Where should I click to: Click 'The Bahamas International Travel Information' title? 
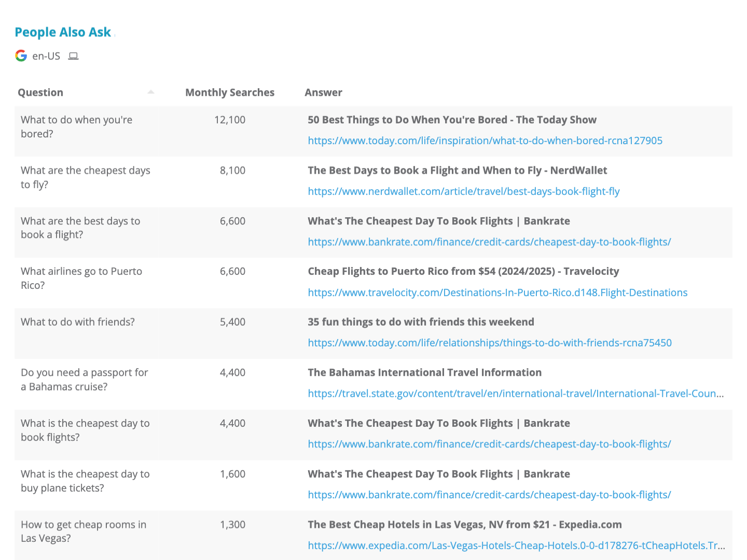[424, 372]
